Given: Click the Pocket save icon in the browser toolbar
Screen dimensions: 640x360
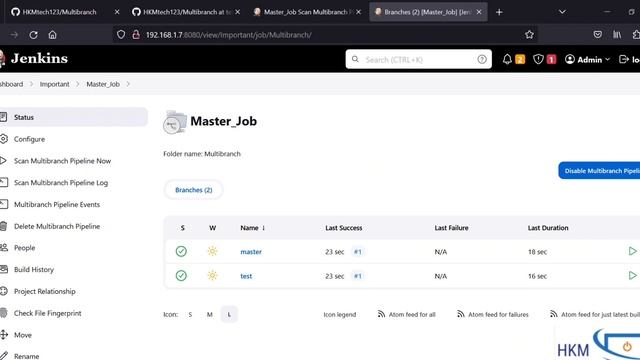Looking at the screenshot, I should (x=598, y=35).
